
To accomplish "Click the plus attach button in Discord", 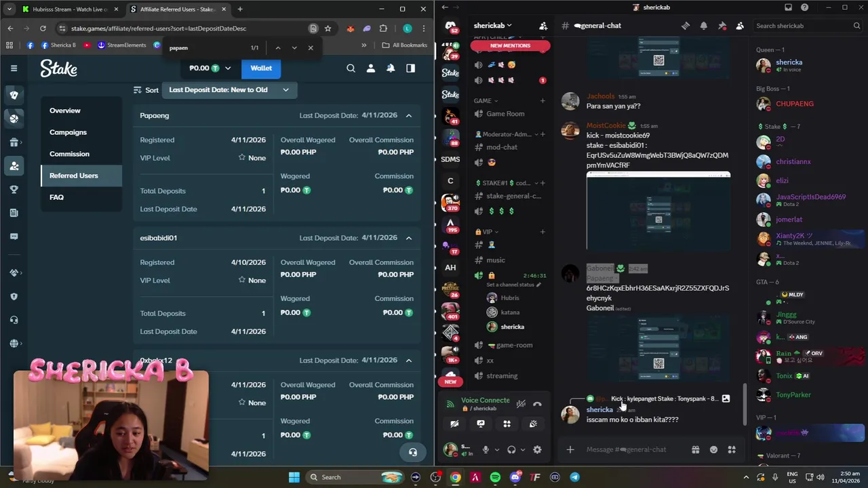I will (x=570, y=449).
